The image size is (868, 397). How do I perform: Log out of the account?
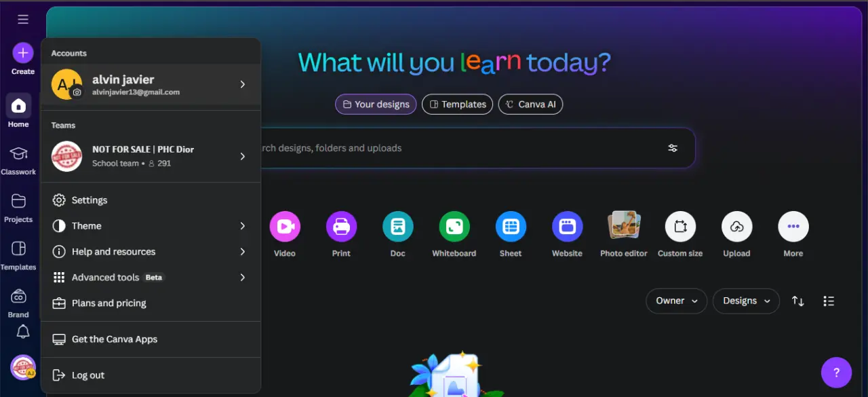click(151, 375)
